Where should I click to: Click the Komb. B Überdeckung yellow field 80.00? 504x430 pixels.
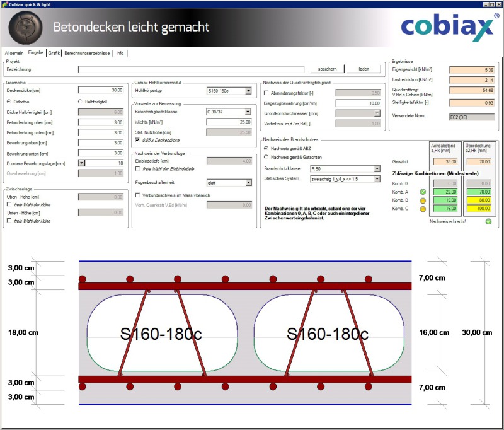(479, 200)
